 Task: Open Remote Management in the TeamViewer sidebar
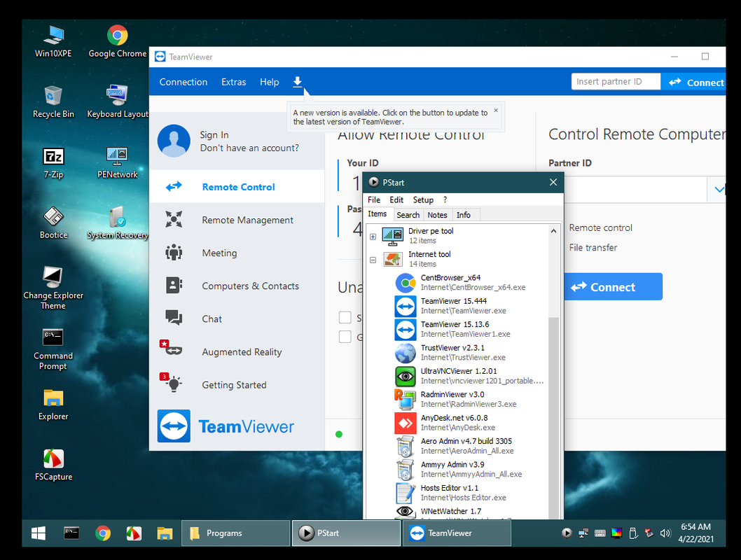pos(237,220)
